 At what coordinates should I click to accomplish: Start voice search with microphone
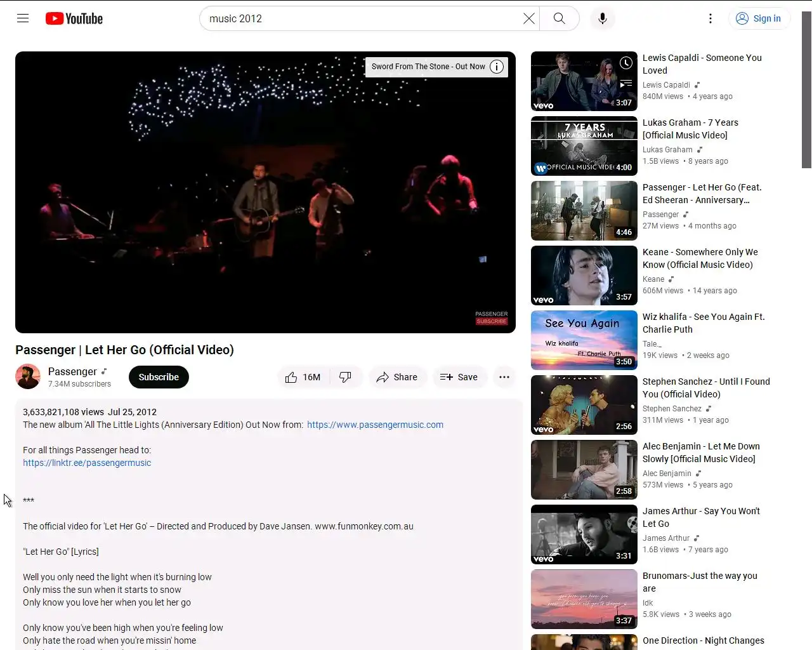[603, 18]
